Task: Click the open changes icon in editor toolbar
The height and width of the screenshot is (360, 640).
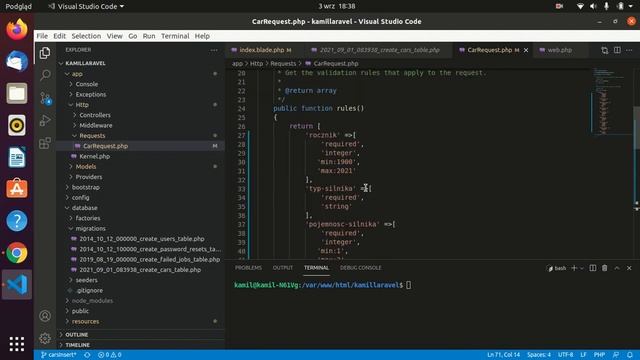Action: [x=604, y=50]
